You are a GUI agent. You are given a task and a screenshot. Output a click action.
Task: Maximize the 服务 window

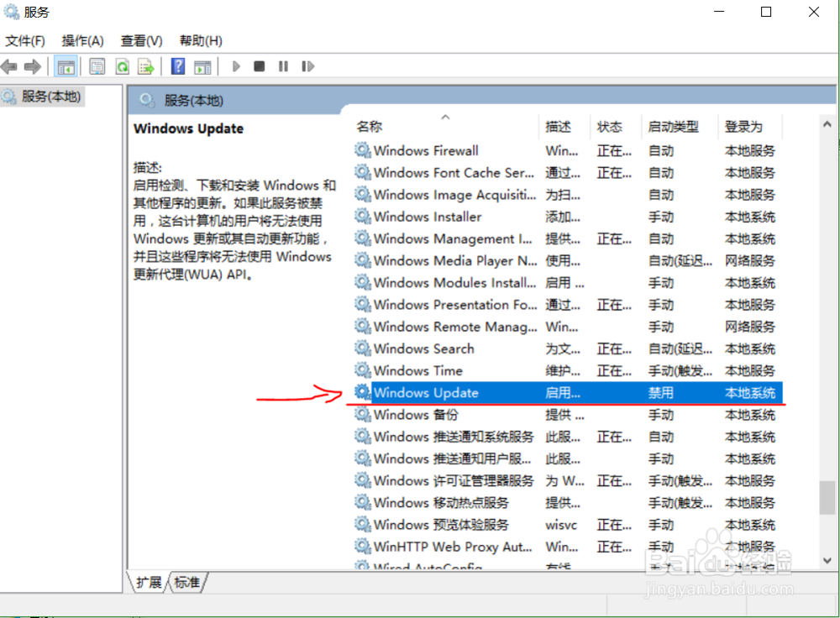(766, 12)
